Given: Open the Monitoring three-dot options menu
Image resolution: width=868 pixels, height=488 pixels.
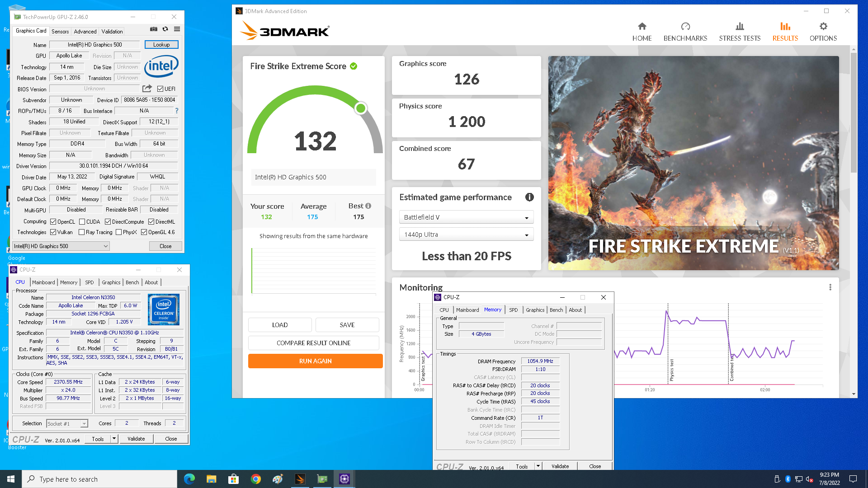Looking at the screenshot, I should coord(830,287).
